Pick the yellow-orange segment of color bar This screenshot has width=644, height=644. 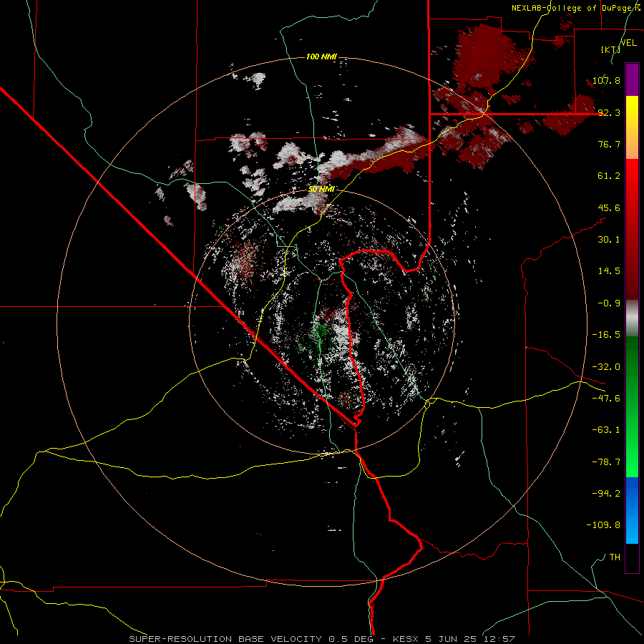(x=632, y=127)
